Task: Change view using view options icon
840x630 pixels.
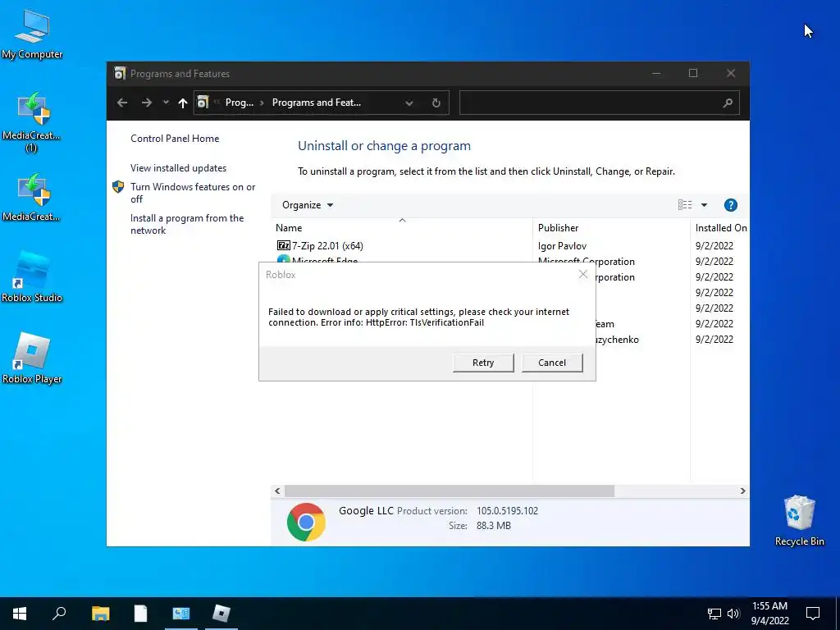Action: pos(685,204)
